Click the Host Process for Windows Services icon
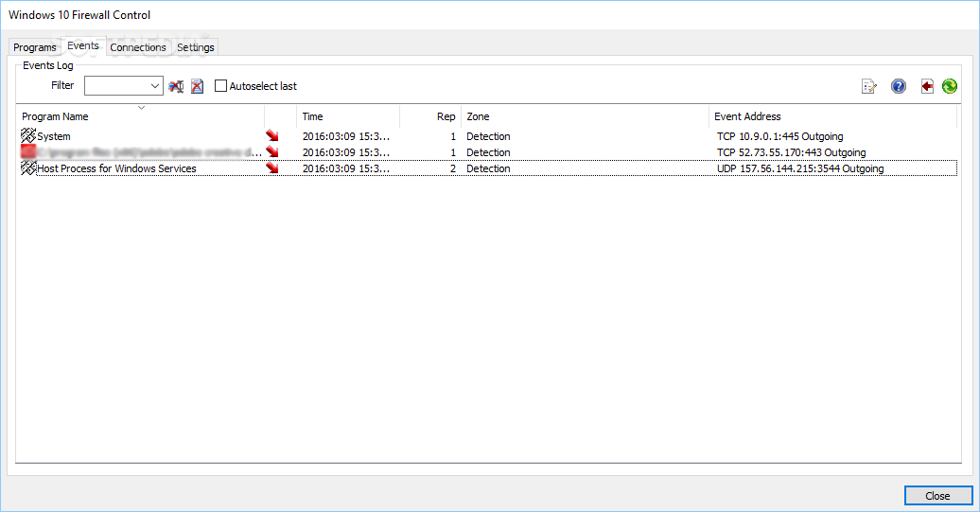The width and height of the screenshot is (980, 512). [x=28, y=168]
